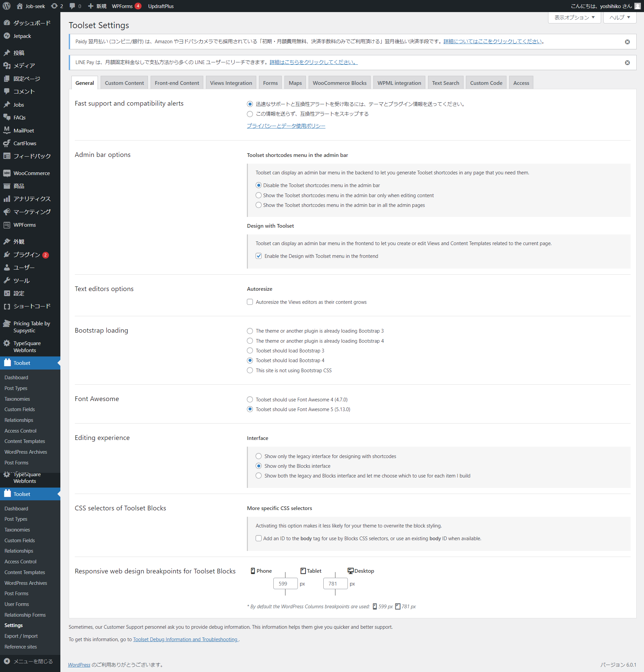Screen dimensions: 644x672
Task: Click the MailPoet sidebar icon
Action: 7,130
